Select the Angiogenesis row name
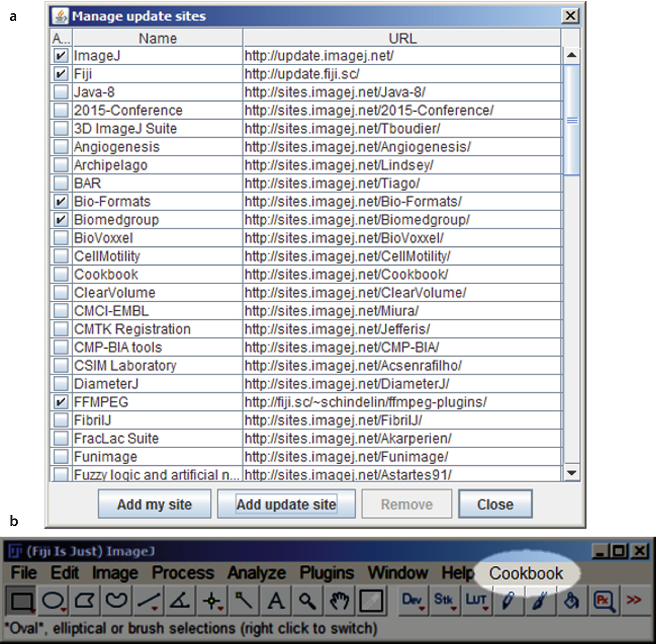This screenshot has height=644, width=656. click(117, 147)
